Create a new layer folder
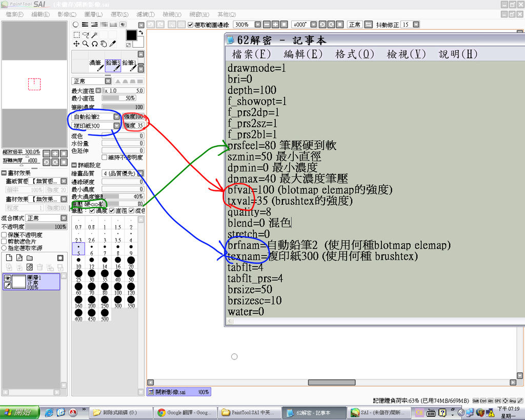The width and height of the screenshot is (525, 420). 30,257
